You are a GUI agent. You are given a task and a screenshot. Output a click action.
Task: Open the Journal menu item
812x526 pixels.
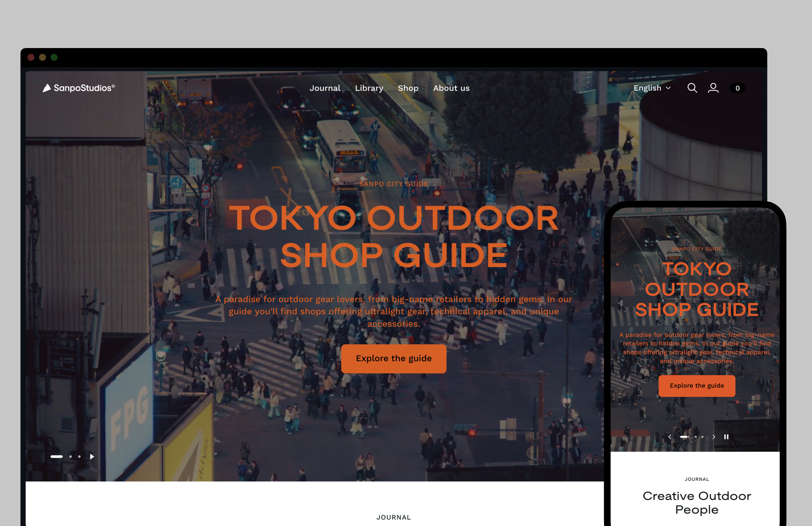(325, 88)
